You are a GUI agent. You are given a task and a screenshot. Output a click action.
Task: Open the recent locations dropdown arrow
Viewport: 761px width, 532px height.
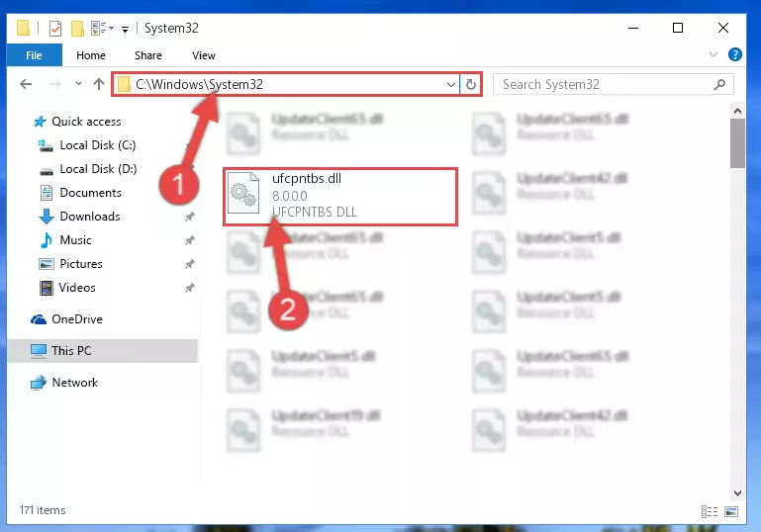(78, 84)
